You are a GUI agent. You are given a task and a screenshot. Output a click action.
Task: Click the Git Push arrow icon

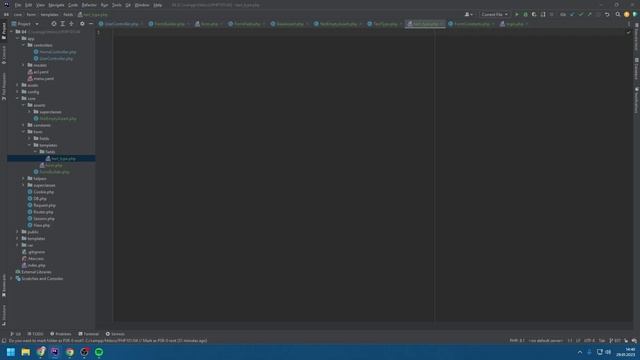[589, 14]
